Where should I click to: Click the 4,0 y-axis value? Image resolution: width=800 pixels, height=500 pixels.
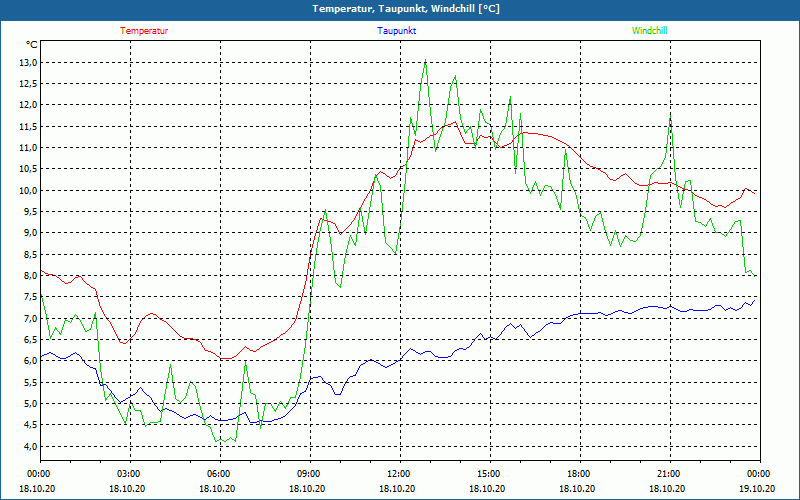point(30,447)
